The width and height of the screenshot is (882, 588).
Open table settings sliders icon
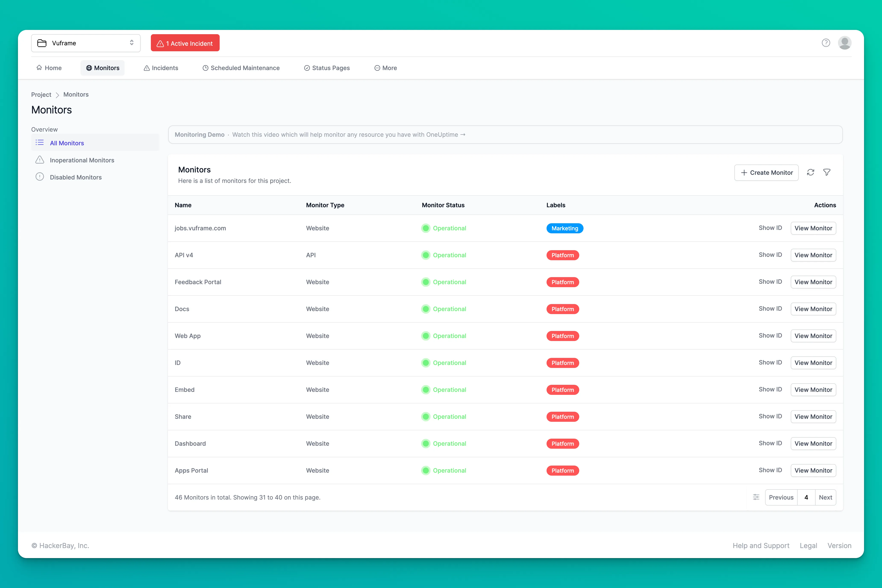(x=756, y=497)
